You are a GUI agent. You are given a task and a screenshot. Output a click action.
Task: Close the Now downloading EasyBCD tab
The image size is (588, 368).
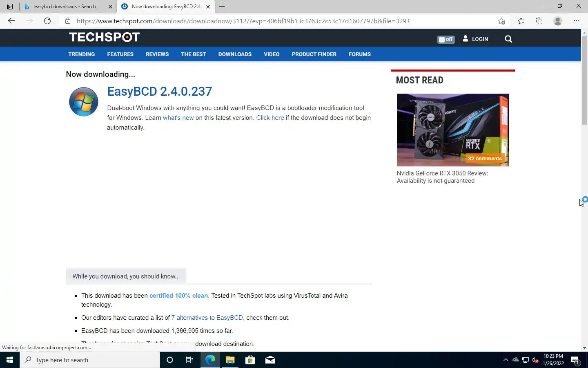click(208, 7)
